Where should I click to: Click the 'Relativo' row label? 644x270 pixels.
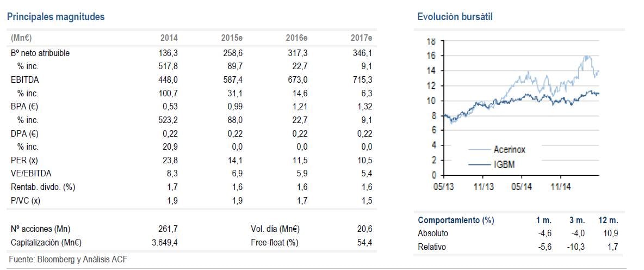432,247
